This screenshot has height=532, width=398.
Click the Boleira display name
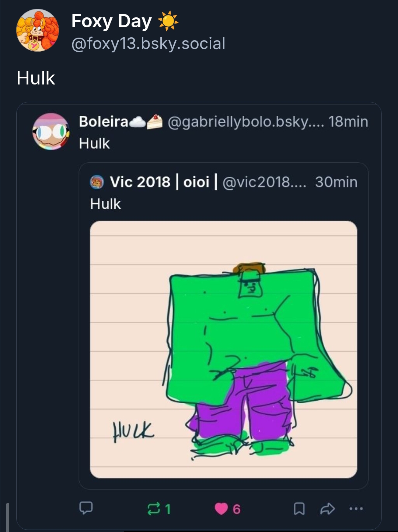104,121
